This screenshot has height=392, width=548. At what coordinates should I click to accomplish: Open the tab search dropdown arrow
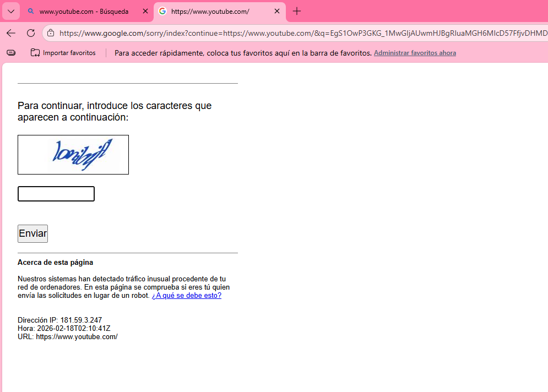tap(11, 12)
